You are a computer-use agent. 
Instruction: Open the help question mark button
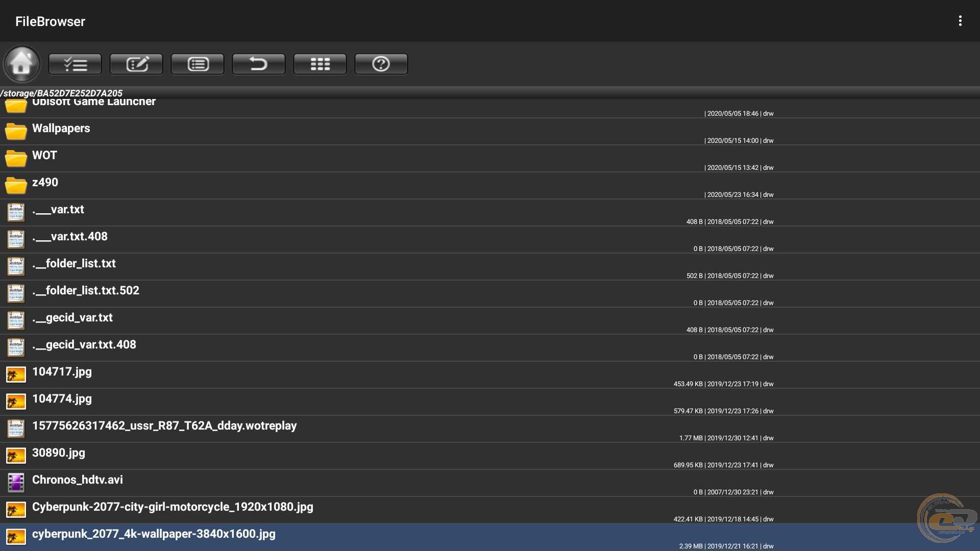tap(381, 64)
